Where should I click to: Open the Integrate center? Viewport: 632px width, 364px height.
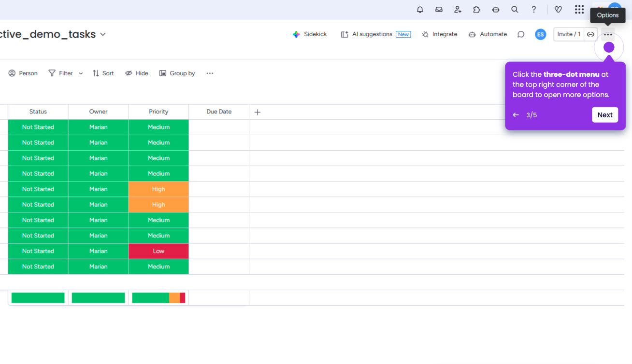click(x=439, y=34)
